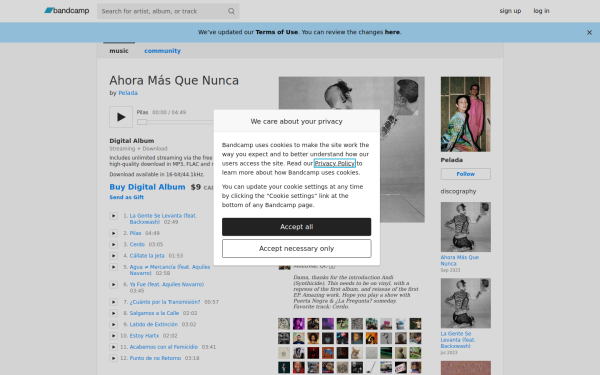Open the Estoy Hartx track link
Viewport: 600px width, 375px height.
(x=144, y=336)
